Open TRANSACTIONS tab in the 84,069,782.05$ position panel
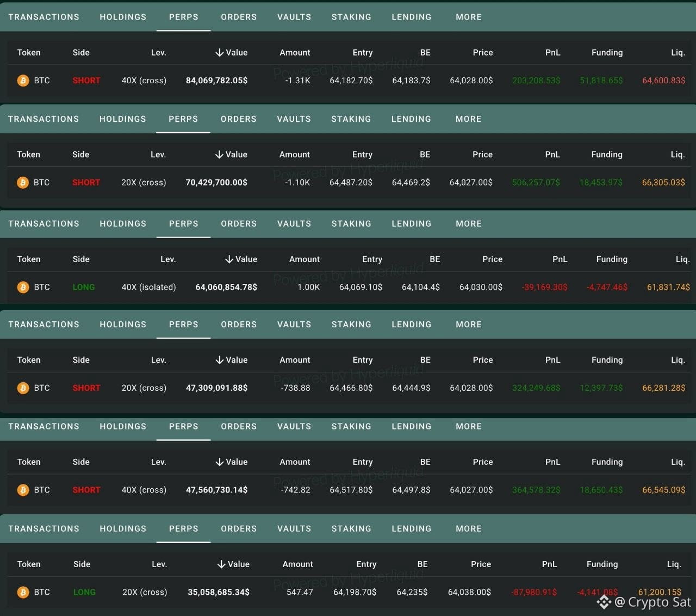This screenshot has height=616, width=696. (x=44, y=17)
